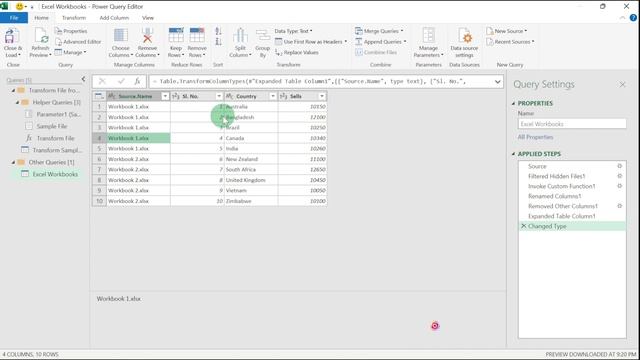Select the Sample File query

click(51, 126)
